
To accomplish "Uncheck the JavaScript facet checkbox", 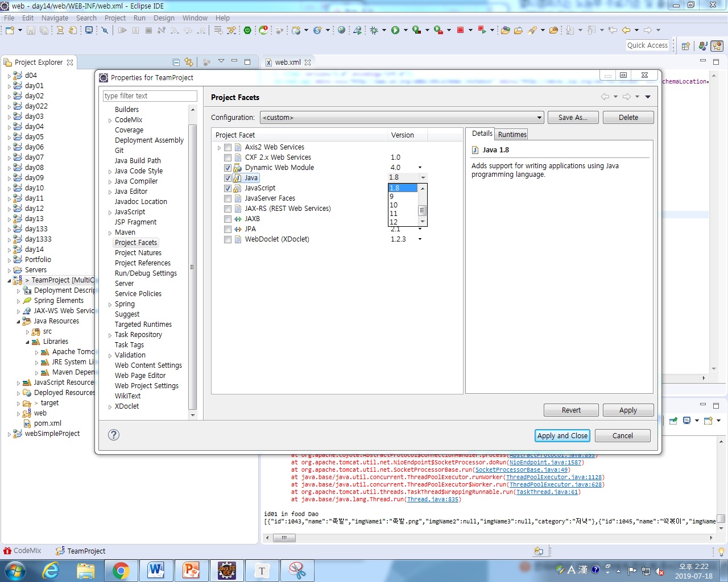I will 227,188.
